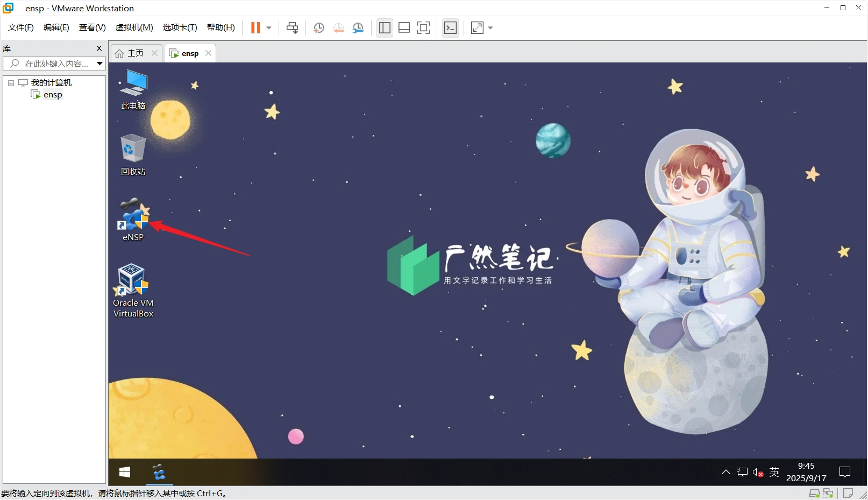Viewport: 868px width, 500px height.
Task: Switch the 英 input method indicator
Action: coord(774,472)
